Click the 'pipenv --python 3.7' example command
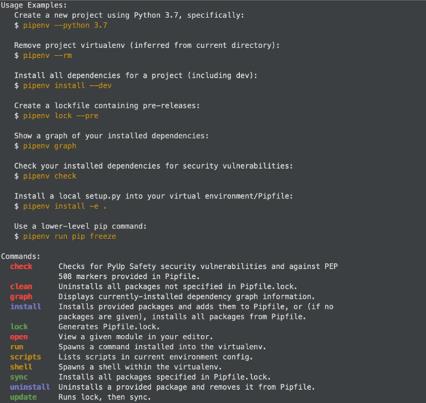The image size is (426, 403). [x=65, y=25]
